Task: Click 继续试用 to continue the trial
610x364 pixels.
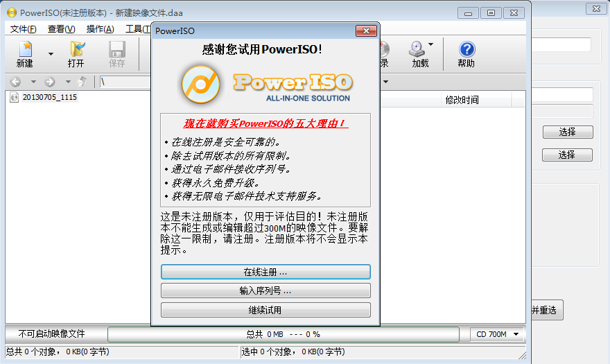Action: coord(265,310)
